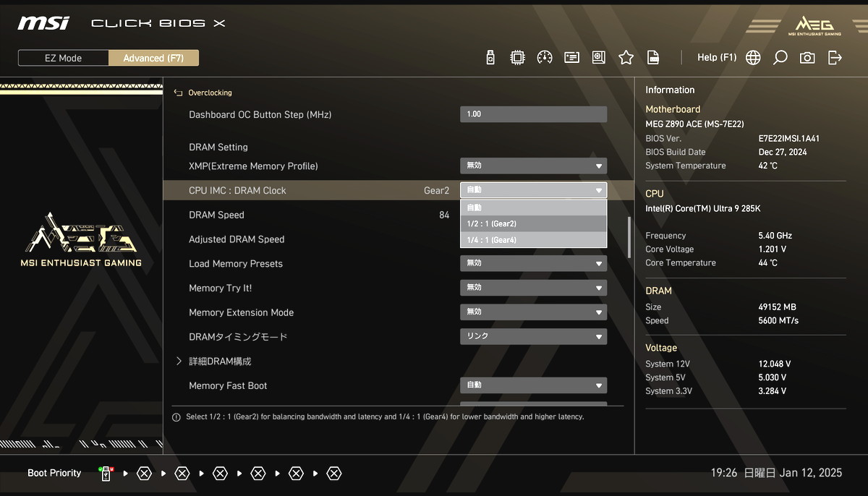Open search with the magnifier icon
The width and height of the screenshot is (868, 496).
click(x=780, y=58)
